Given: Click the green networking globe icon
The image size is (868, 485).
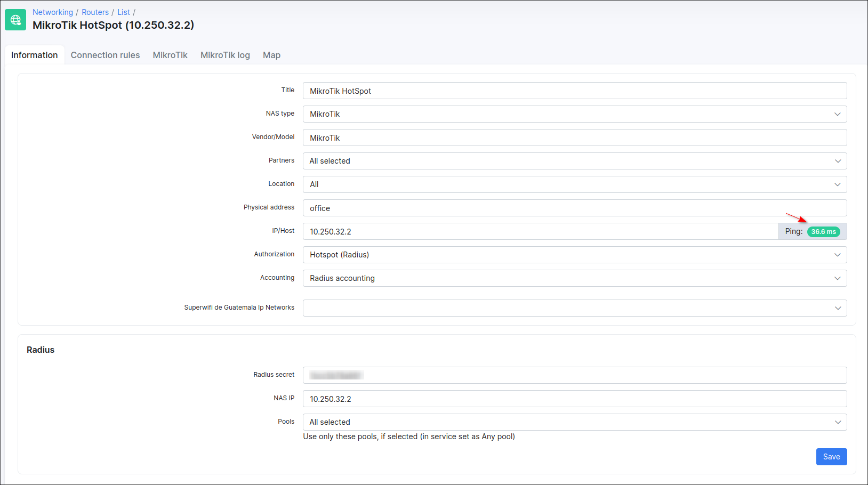Looking at the screenshot, I should pyautogui.click(x=15, y=20).
